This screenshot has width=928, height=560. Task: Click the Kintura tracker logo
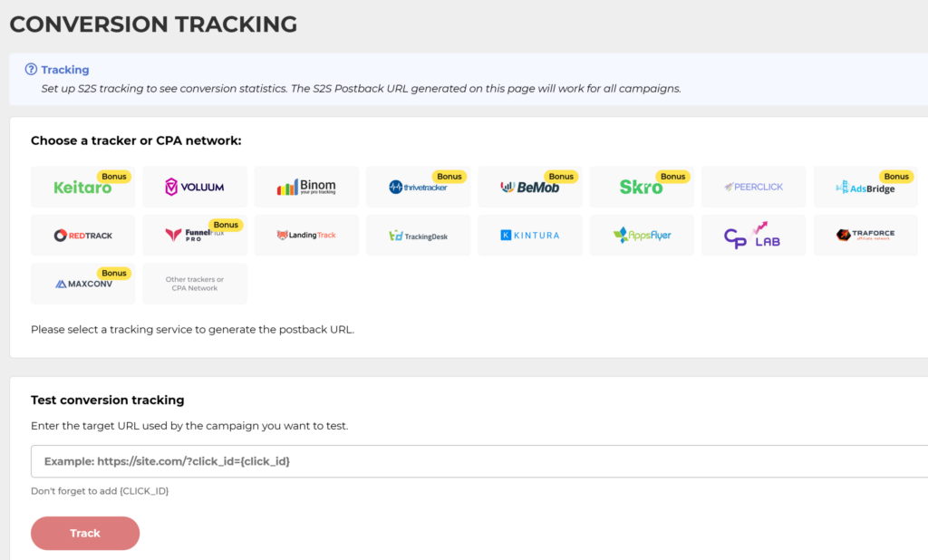530,236
